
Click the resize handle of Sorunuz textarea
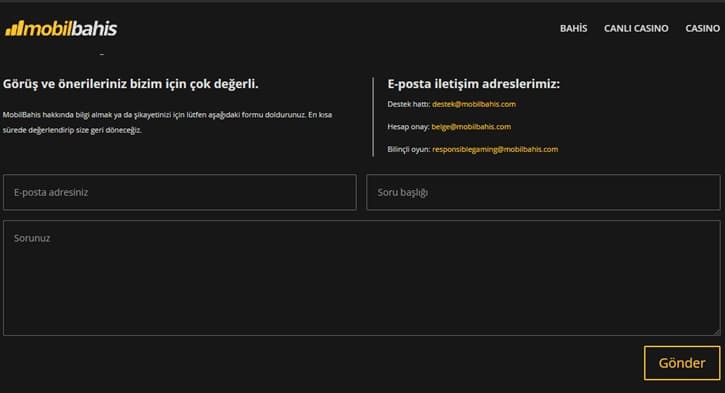click(x=717, y=332)
